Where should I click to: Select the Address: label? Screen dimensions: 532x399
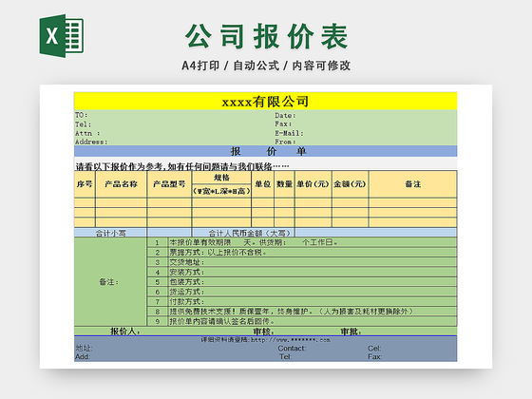(91, 142)
